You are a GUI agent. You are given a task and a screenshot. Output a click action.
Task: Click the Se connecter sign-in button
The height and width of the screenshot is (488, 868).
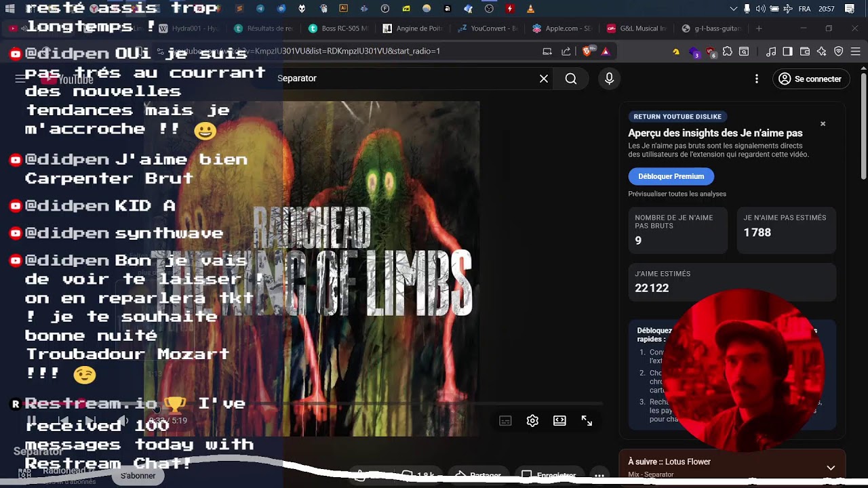[x=811, y=79]
